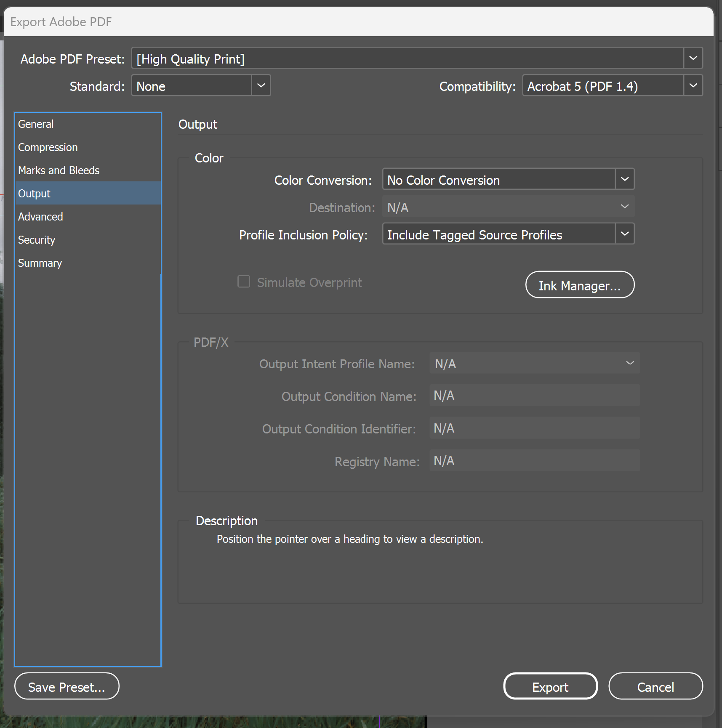Click the Save Preset button
The image size is (722, 728).
click(67, 686)
